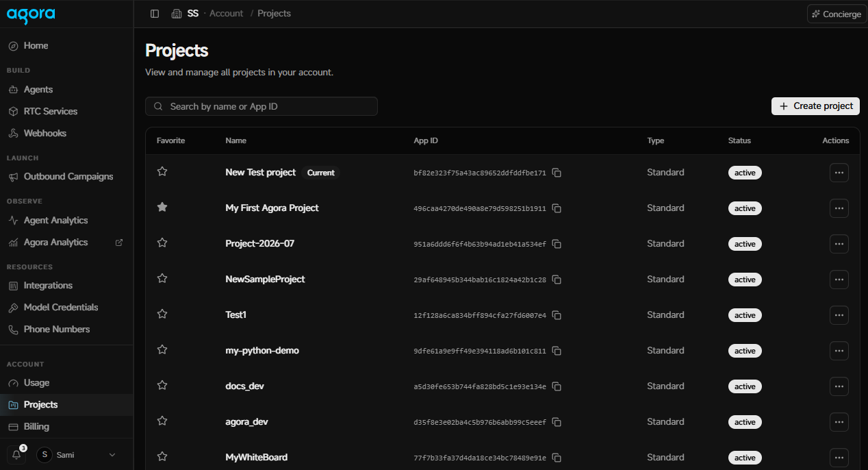Open RTC Services in sidebar
The height and width of the screenshot is (470, 868).
[x=66, y=112]
